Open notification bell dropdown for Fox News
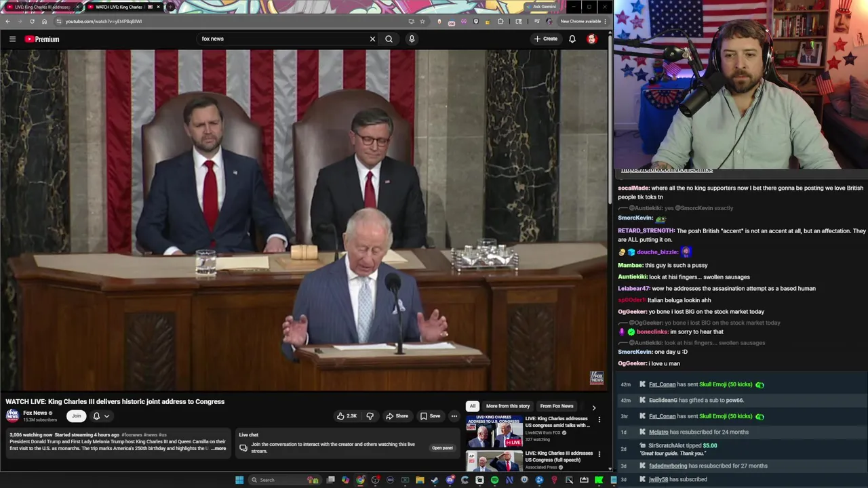This screenshot has width=868, height=488. tap(101, 416)
